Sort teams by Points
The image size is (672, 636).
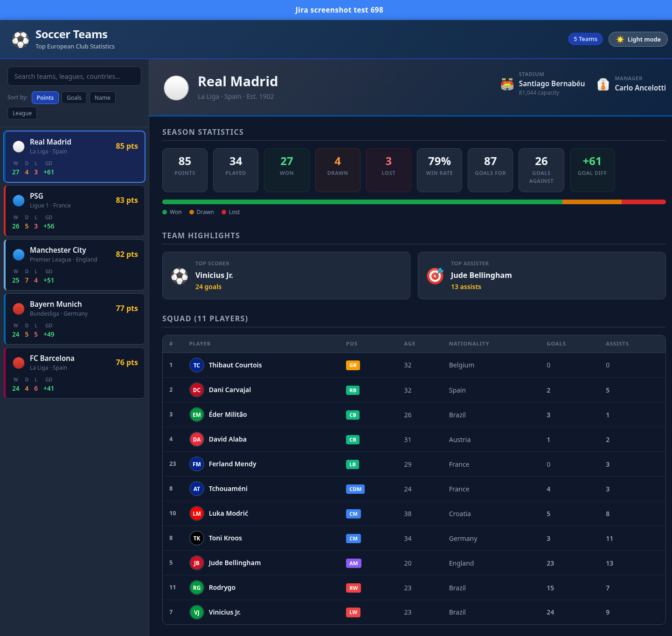[45, 97]
